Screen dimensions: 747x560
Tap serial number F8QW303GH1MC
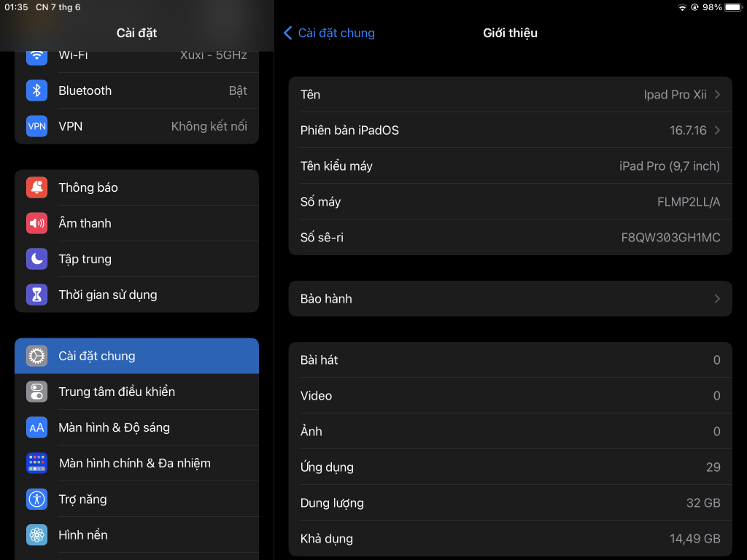coord(670,238)
